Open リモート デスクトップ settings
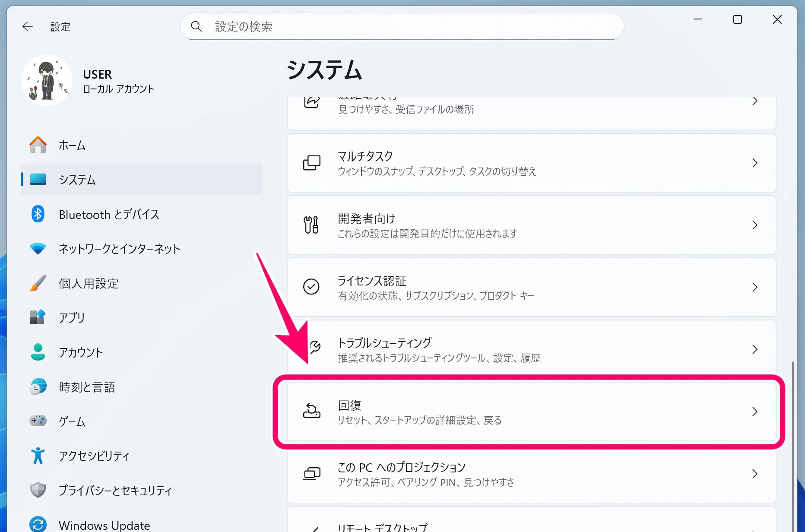805x532 pixels. click(x=532, y=520)
